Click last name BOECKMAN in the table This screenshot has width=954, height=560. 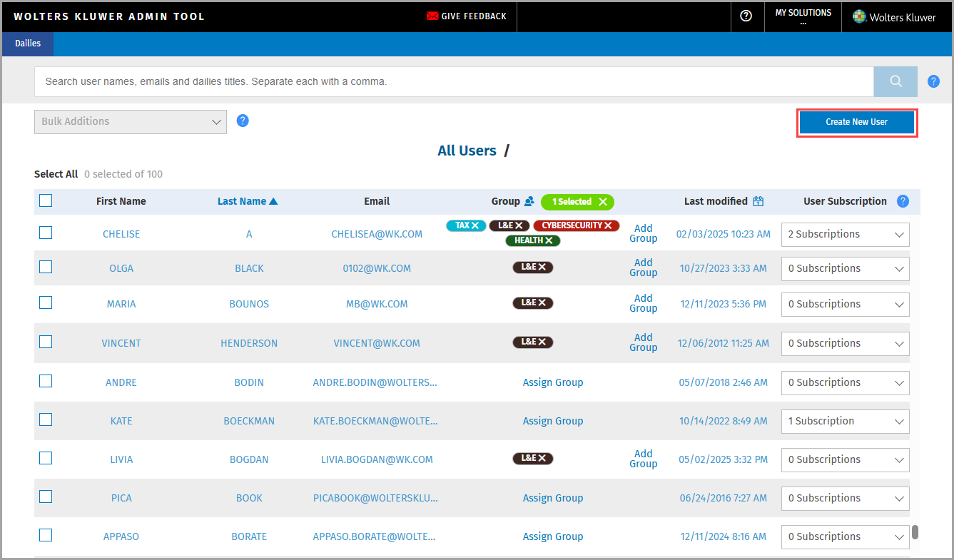click(249, 421)
